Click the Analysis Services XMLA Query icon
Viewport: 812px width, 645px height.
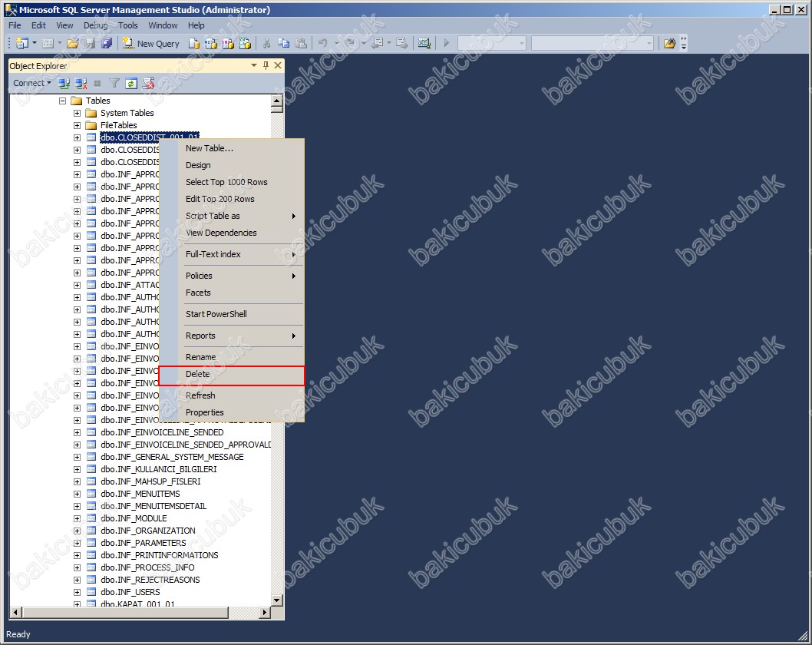(244, 44)
